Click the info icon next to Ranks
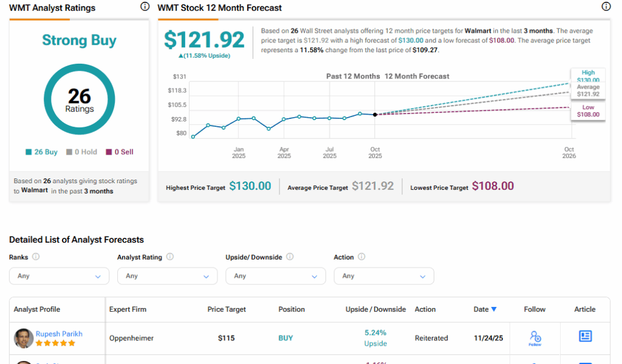This screenshot has width=622, height=364. tap(36, 257)
